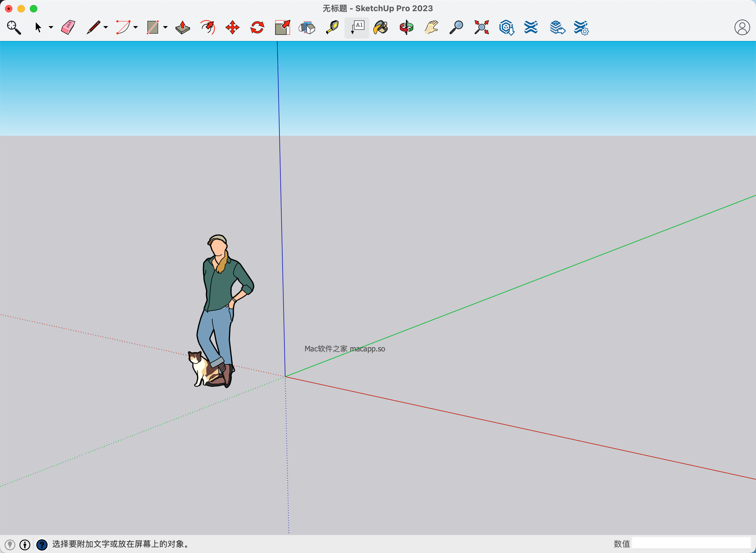Screen dimensions: 756x553
Task: Expand the Pencil line tool dropdown
Action: click(x=106, y=27)
